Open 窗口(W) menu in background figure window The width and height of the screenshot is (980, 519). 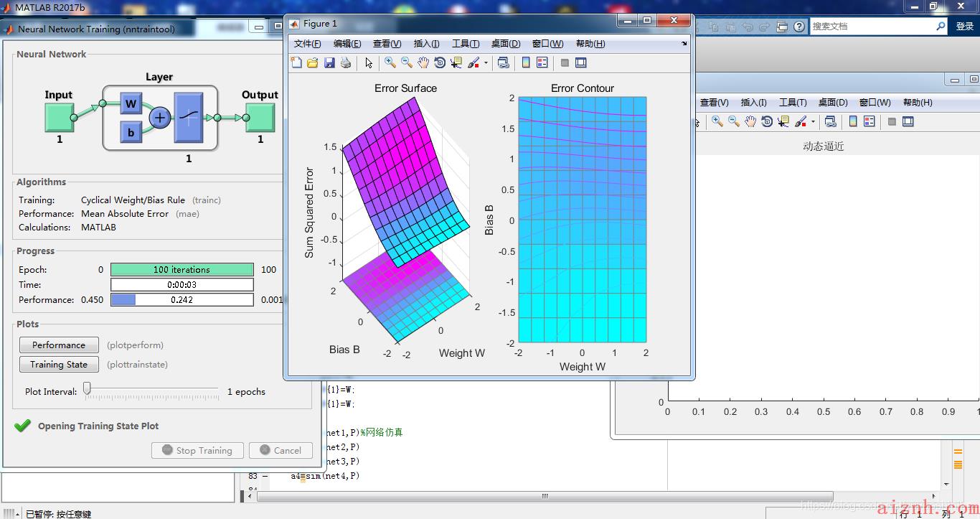click(x=875, y=103)
